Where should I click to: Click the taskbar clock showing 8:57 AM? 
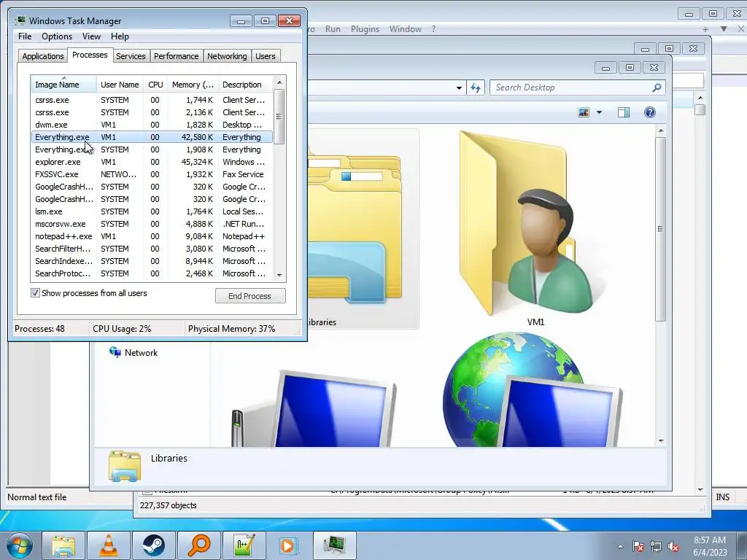coord(710,546)
